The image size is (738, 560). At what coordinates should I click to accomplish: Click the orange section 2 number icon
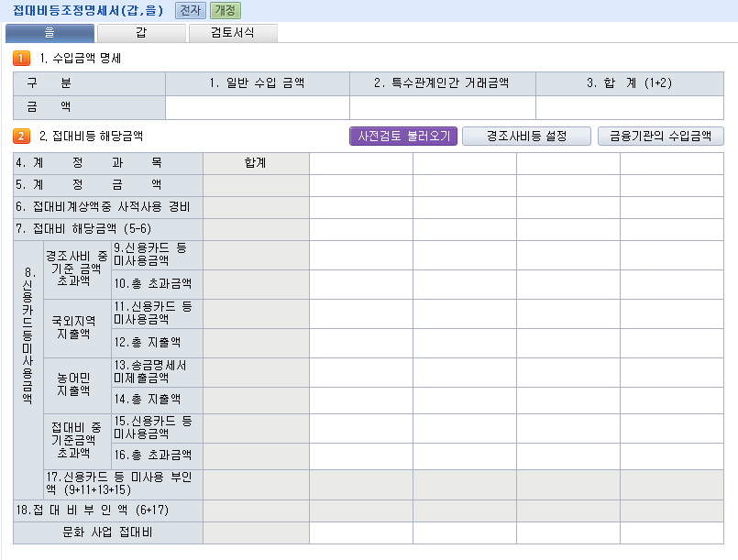coord(21,136)
